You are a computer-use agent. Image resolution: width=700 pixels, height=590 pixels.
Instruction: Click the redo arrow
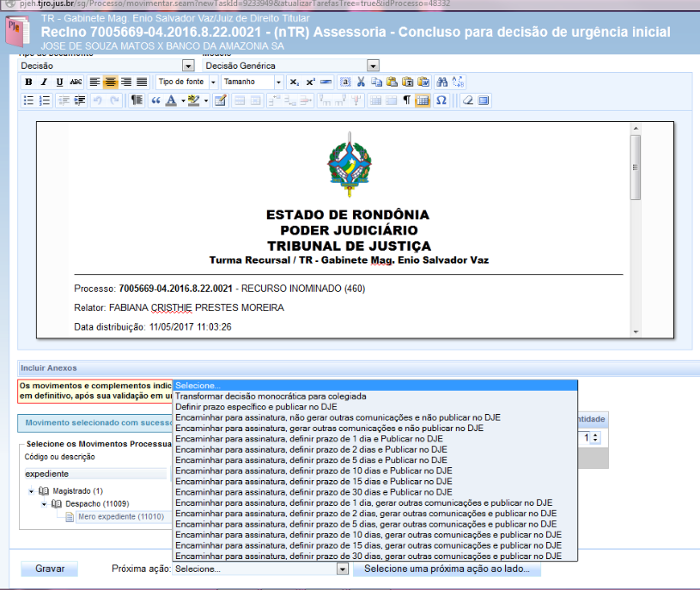tap(114, 100)
